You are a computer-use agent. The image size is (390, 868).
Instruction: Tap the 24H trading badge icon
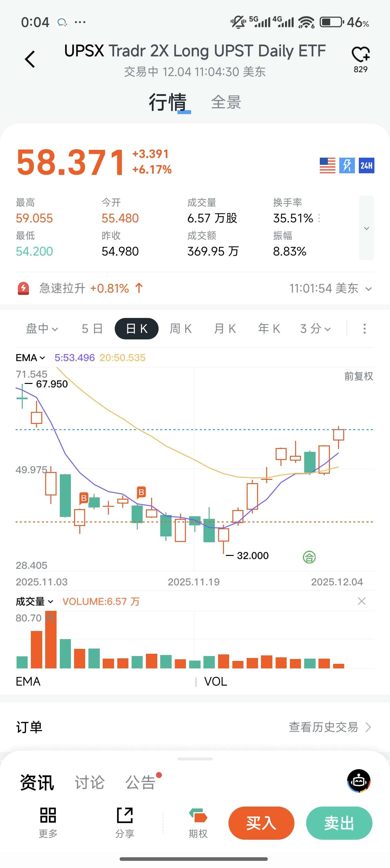[x=366, y=165]
